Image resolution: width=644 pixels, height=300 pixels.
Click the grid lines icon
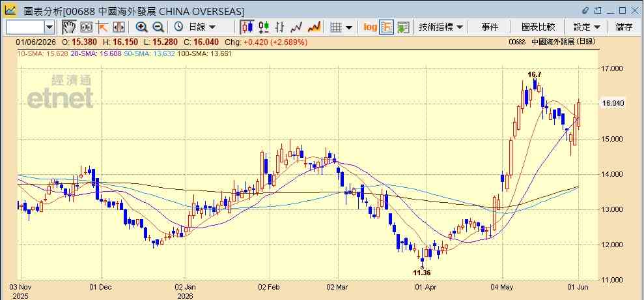(336, 27)
